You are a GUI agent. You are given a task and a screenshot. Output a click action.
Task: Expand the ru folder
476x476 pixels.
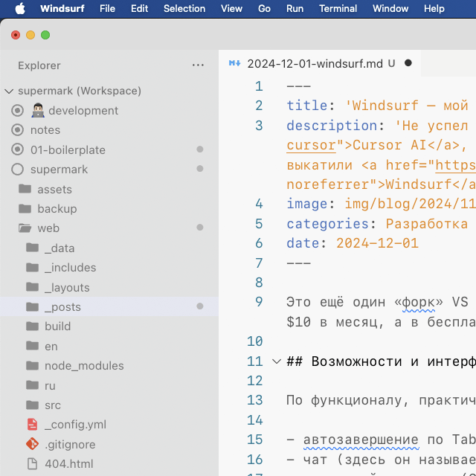(109, 385)
